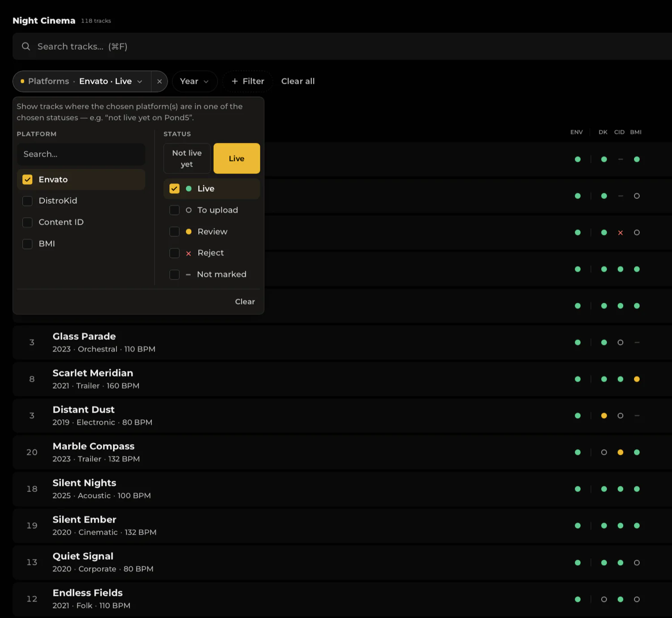The height and width of the screenshot is (618, 672).
Task: Check the To upload status checkbox
Action: point(174,210)
